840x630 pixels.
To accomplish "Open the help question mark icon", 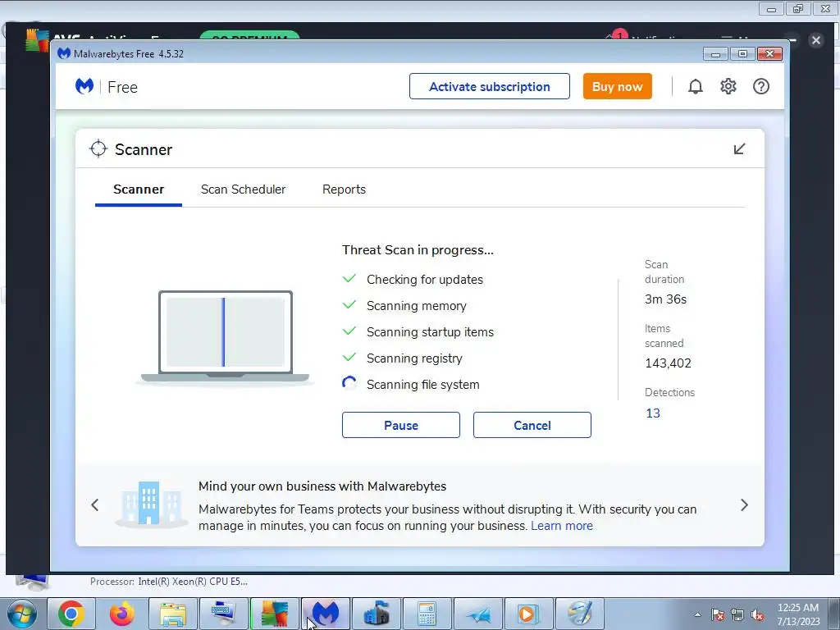I will (760, 86).
